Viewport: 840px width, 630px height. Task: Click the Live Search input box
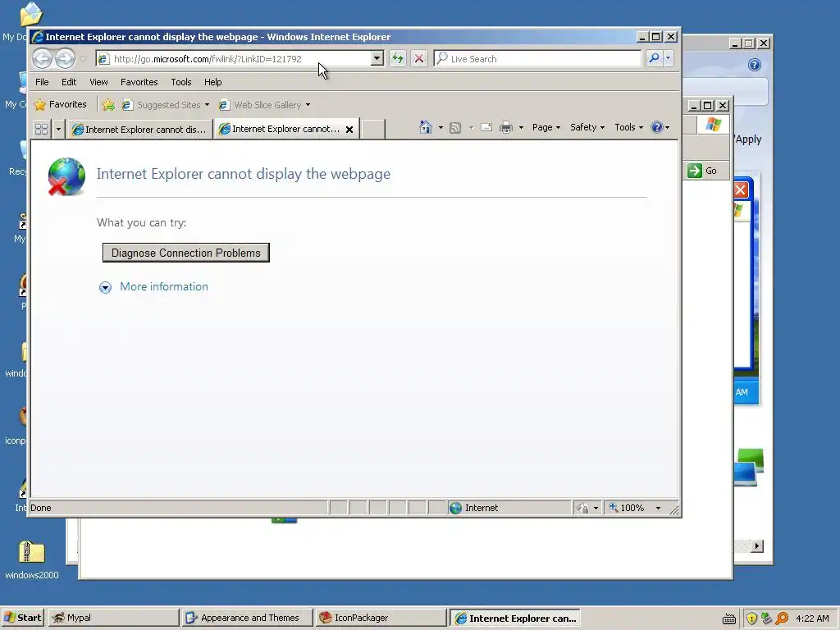coord(537,58)
